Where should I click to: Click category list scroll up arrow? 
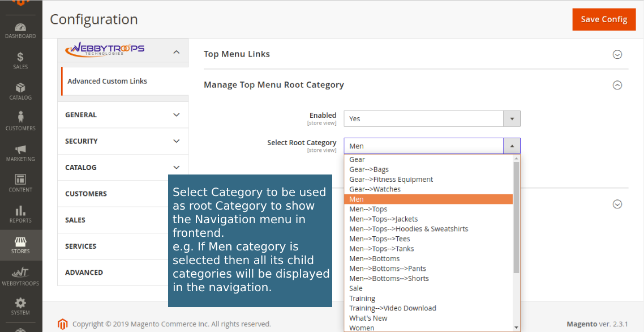(516, 158)
